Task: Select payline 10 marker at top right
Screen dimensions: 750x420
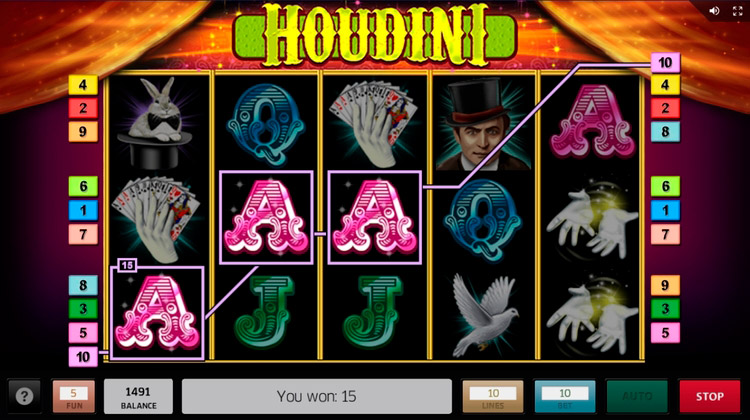Action: (665, 62)
